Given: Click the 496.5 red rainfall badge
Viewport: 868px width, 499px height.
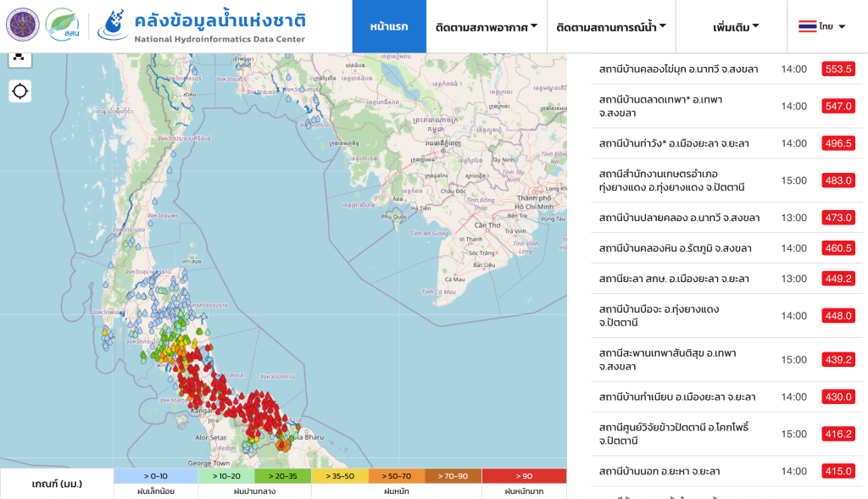Looking at the screenshot, I should pyautogui.click(x=837, y=143).
